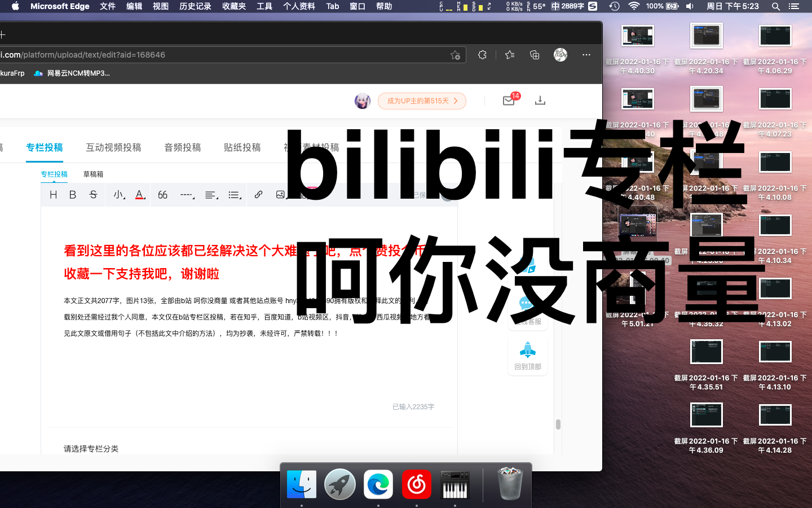Viewport: 812px width, 508px height.
Task: Select 专栏投稿 sub-tab
Action: tap(54, 174)
